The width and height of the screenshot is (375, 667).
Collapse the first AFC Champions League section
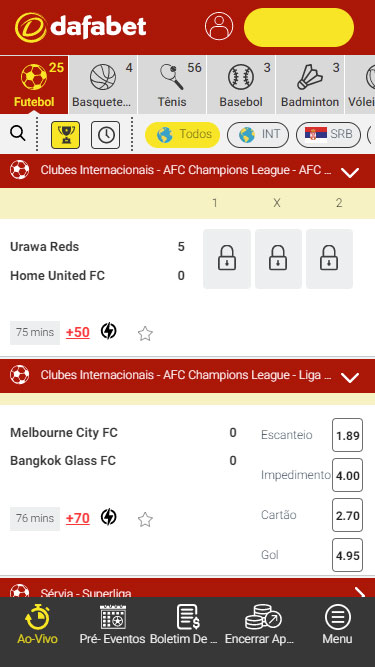coord(350,172)
